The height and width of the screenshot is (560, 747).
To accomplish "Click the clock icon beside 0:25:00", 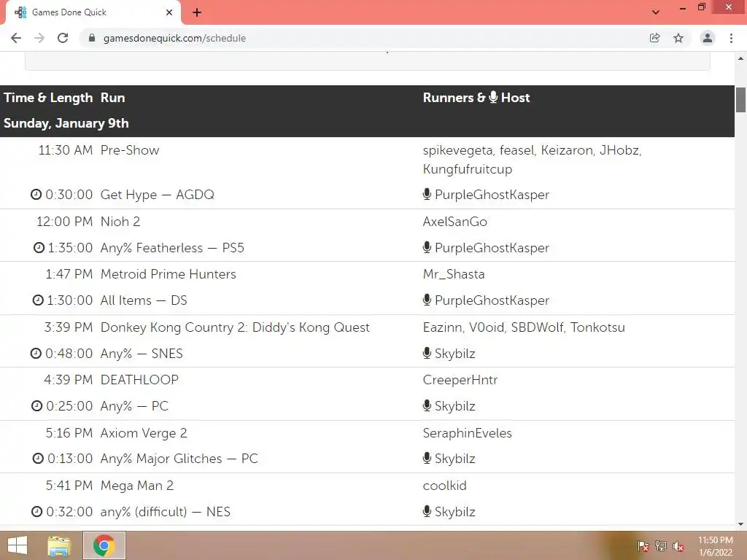I will click(36, 405).
